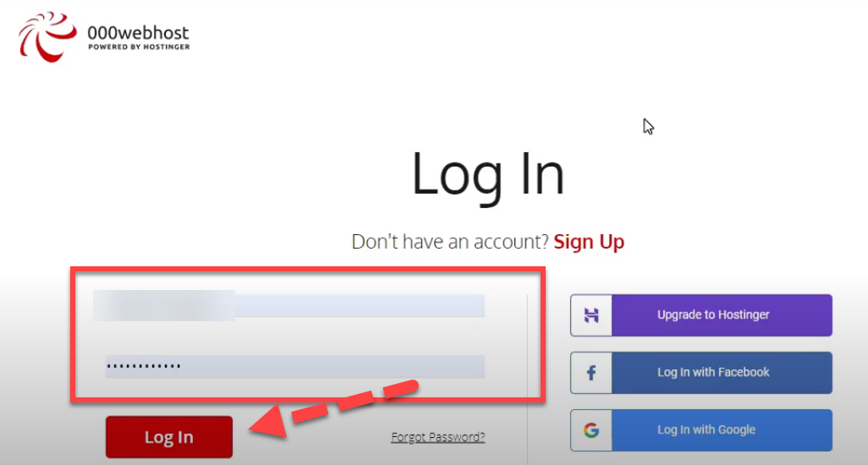
Task: Click the vertical divider beside the form
Action: pos(528,380)
